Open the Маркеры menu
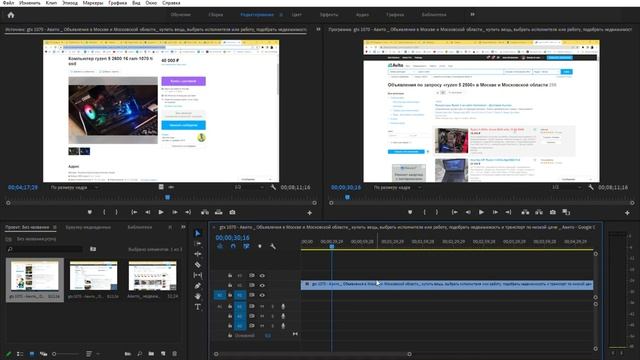Image resolution: width=640 pixels, height=360 pixels. [93, 3]
